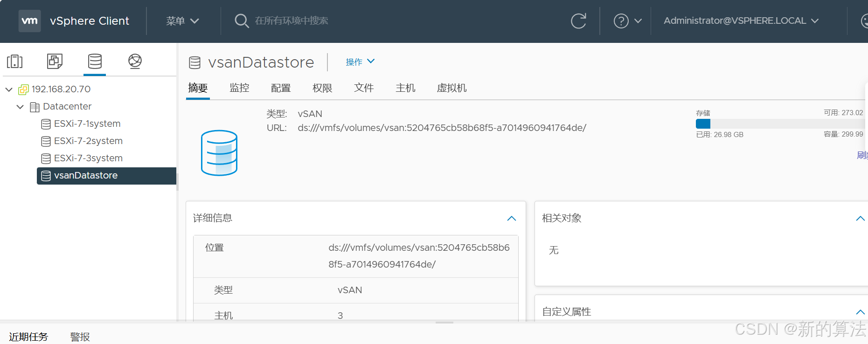Click the 无 text in 相关对象
The width and height of the screenshot is (868, 344).
(x=554, y=250)
